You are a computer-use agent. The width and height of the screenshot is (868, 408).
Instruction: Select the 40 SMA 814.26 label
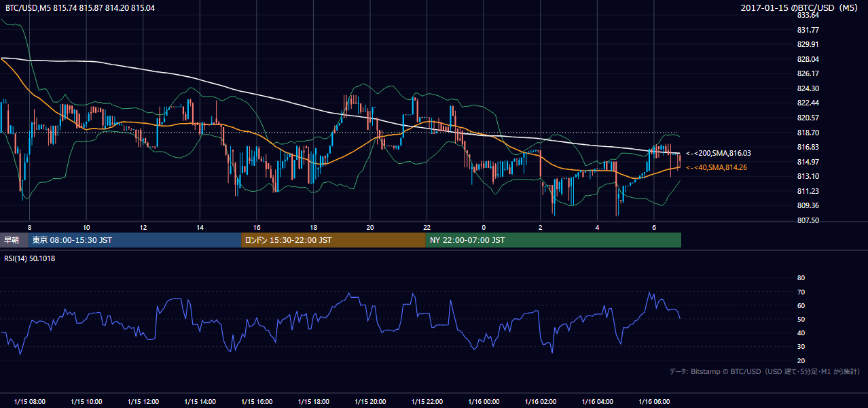pos(716,167)
